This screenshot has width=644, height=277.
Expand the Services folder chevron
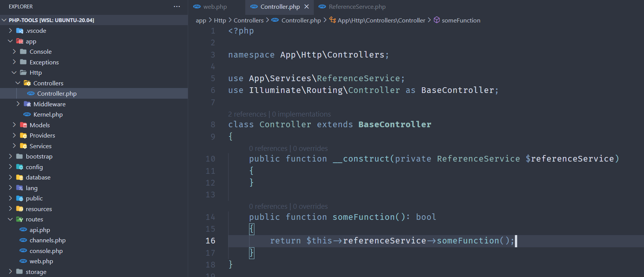(14, 146)
